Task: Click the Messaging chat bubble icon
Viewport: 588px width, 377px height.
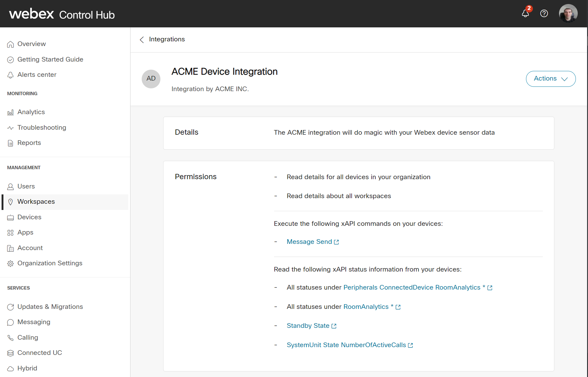Action: coord(11,322)
